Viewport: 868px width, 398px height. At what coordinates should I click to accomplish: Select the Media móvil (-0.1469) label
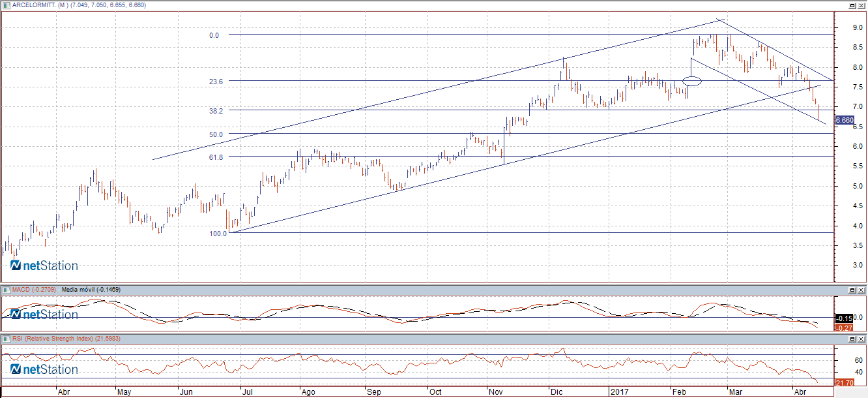coord(91,289)
